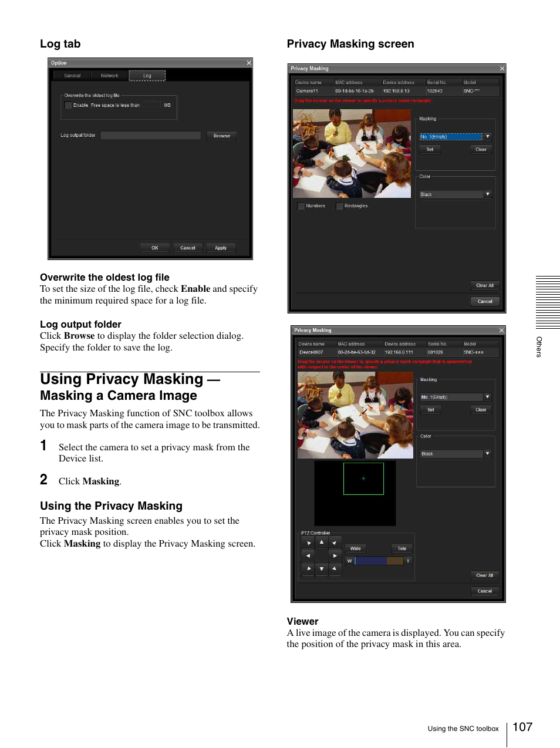560x748 pixels.
Task: Open the Masking No. 1(Empty) dropdown
Action: pyautogui.click(x=487, y=136)
